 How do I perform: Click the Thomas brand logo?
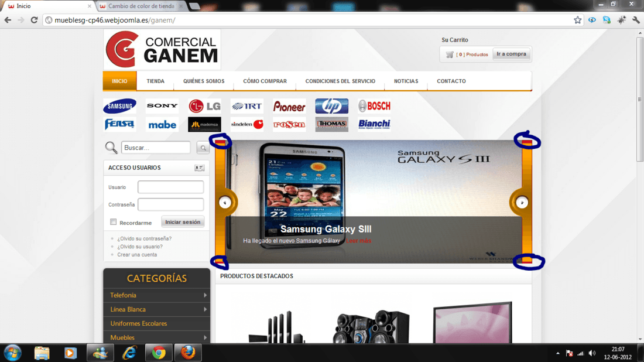click(331, 124)
